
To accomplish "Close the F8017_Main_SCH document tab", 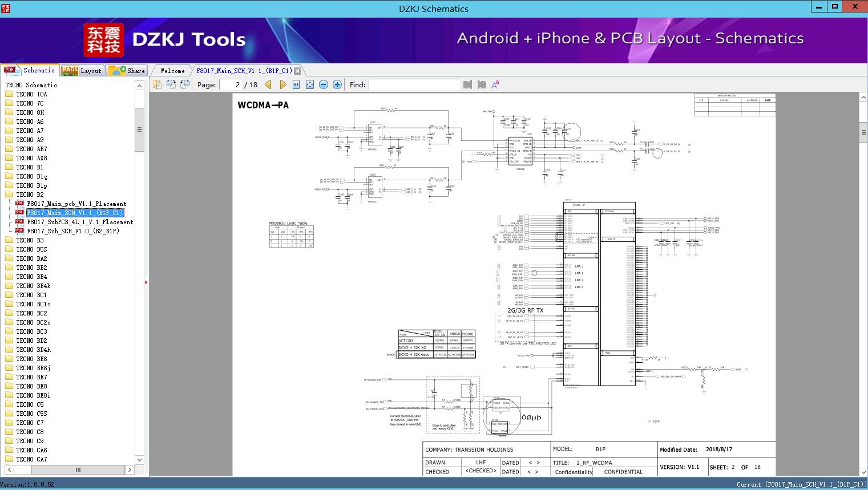I will [x=297, y=71].
